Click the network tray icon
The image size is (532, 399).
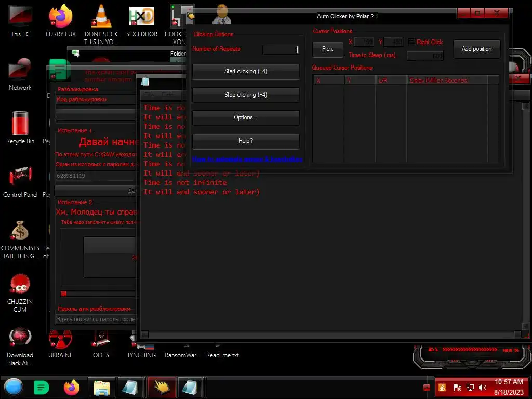(x=470, y=388)
